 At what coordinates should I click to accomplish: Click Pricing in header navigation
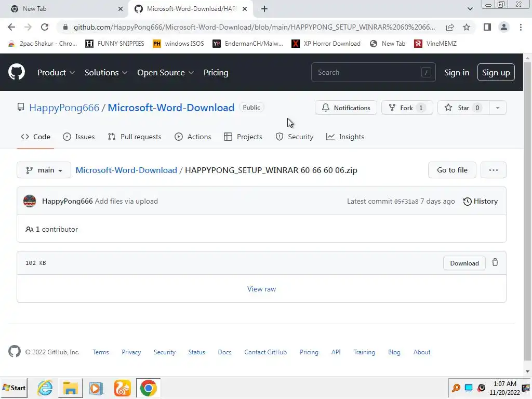216,73
